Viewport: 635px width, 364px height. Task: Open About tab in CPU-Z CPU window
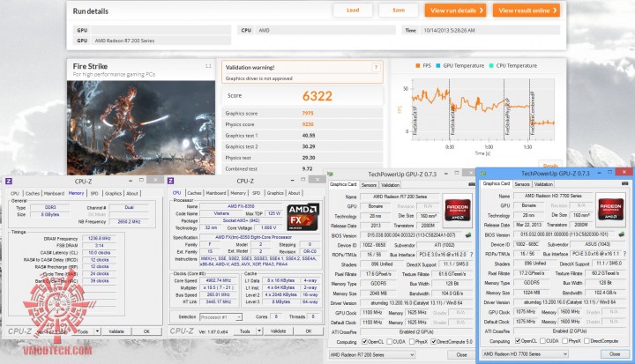coord(294,193)
